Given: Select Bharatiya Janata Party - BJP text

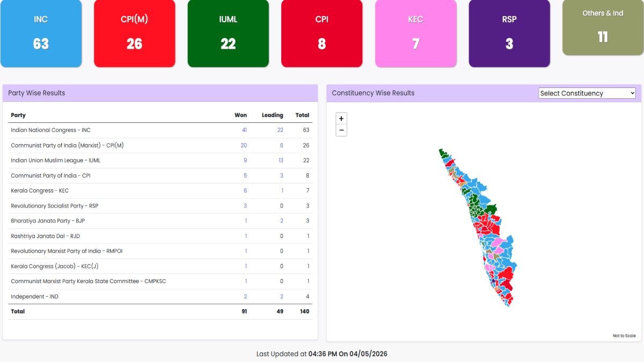Looking at the screenshot, I should coord(48,221).
